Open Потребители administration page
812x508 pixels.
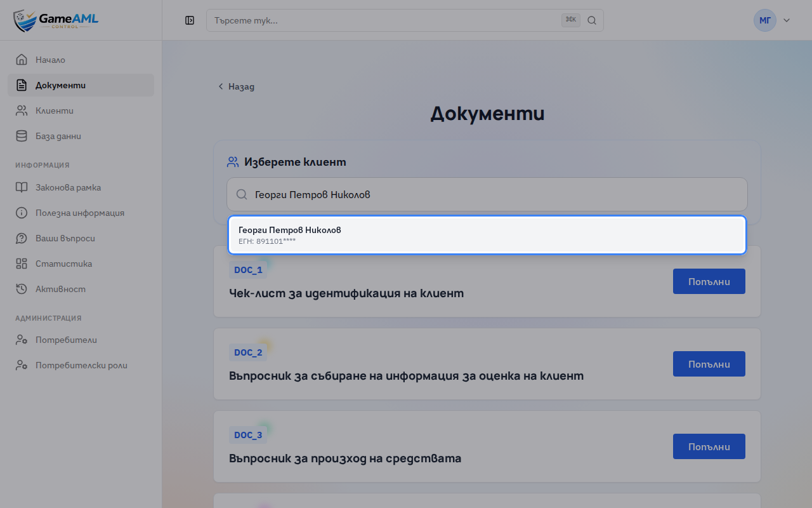[81, 340]
